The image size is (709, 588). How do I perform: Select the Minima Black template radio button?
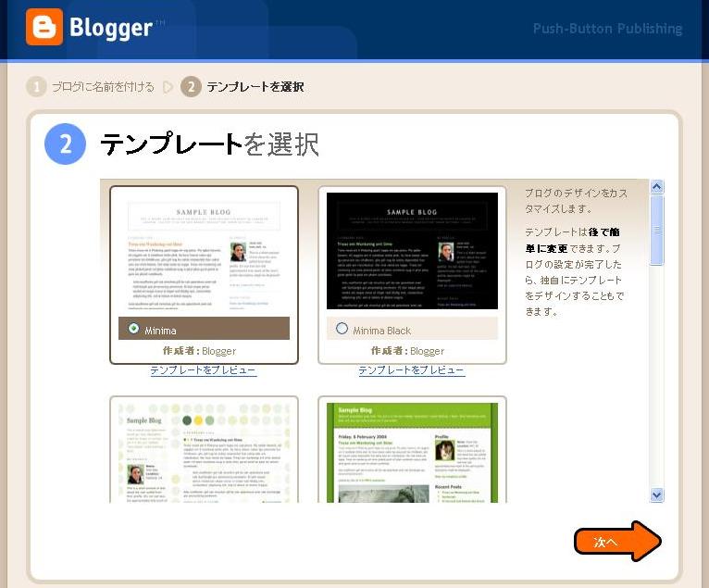[342, 328]
